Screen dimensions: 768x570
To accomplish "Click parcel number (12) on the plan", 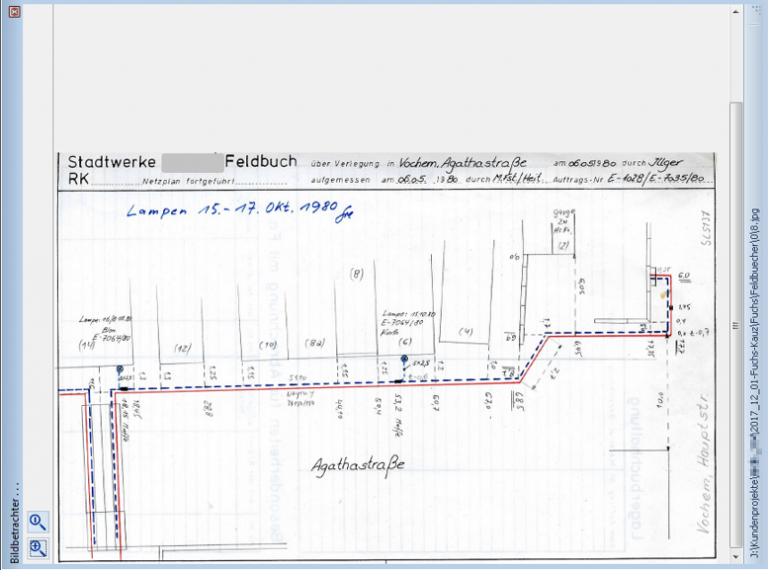I will [x=182, y=347].
